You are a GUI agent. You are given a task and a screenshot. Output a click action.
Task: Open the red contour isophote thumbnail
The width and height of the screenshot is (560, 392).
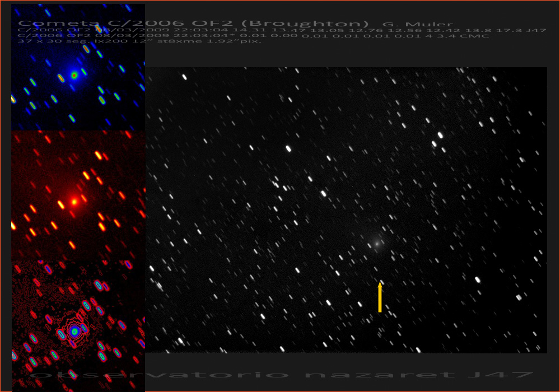pos(78,326)
